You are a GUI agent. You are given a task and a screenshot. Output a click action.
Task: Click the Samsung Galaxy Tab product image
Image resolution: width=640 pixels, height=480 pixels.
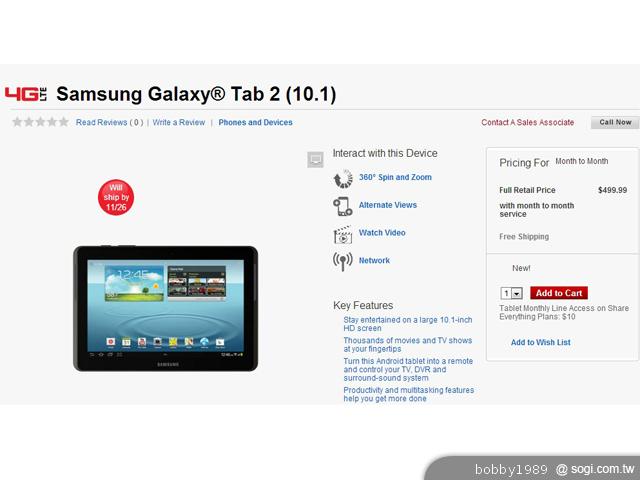(165, 309)
